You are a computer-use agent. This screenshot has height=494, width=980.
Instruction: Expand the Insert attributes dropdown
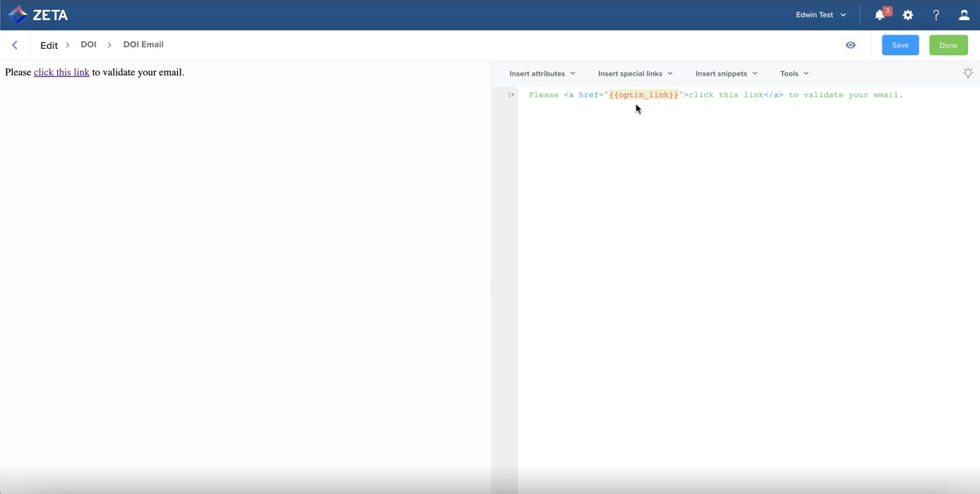[542, 73]
